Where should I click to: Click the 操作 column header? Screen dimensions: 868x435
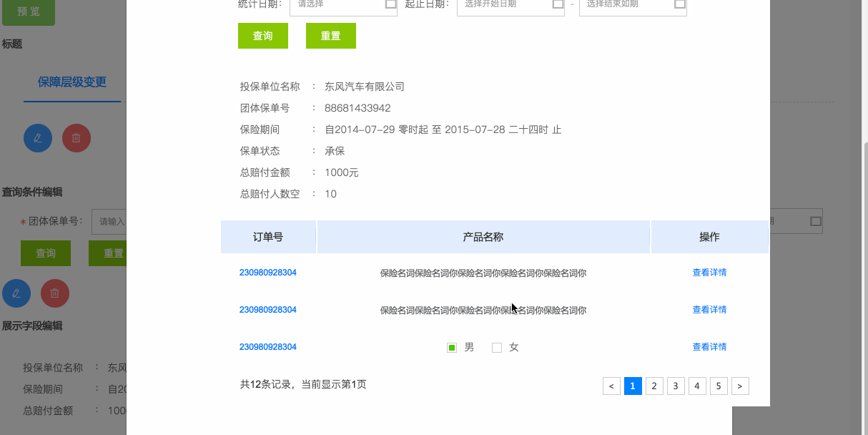pyautogui.click(x=709, y=237)
